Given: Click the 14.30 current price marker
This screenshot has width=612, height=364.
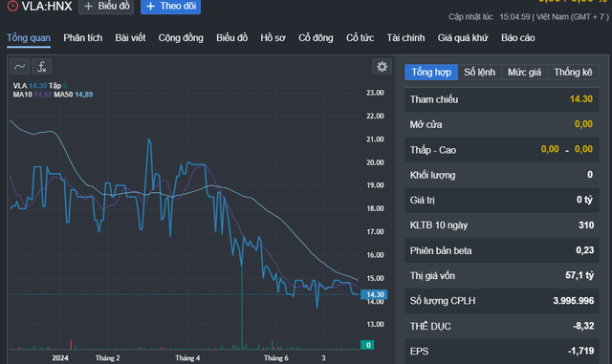Looking at the screenshot, I should click(x=374, y=294).
